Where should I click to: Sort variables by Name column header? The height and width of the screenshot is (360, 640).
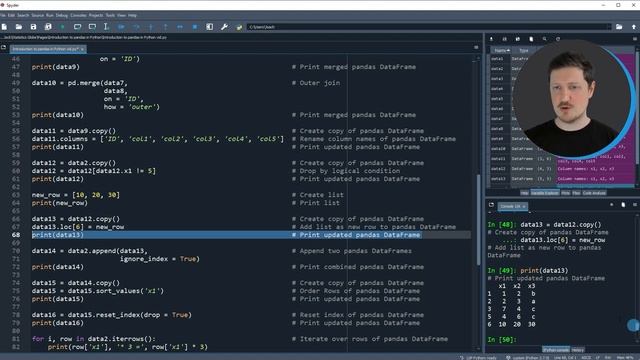(x=501, y=51)
